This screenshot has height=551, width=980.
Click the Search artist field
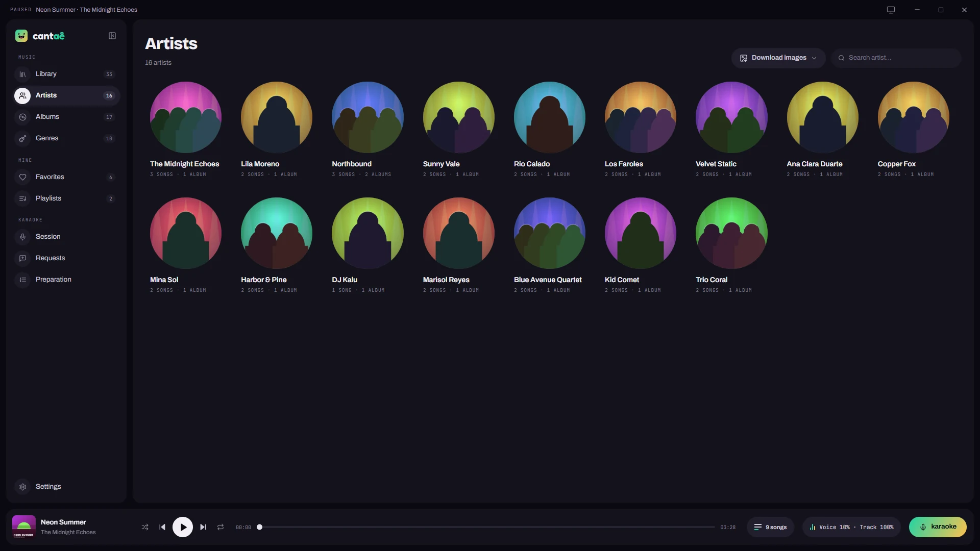click(x=896, y=58)
